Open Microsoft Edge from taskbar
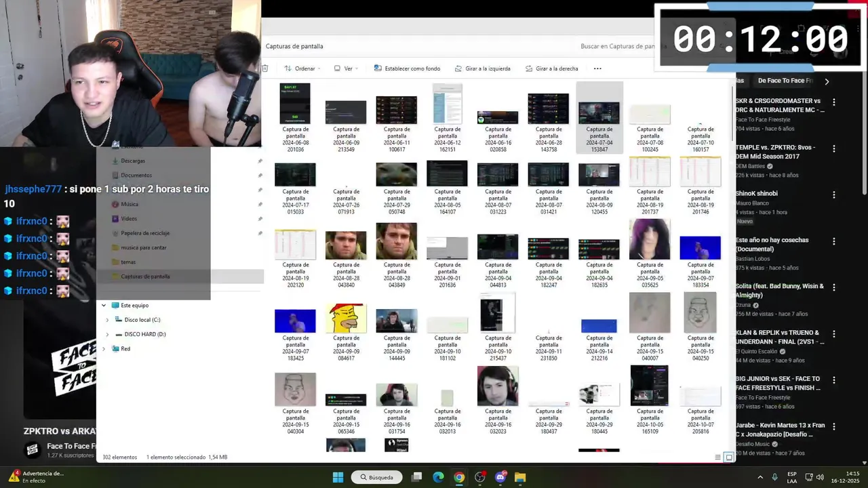The width and height of the screenshot is (868, 488). coord(438,477)
